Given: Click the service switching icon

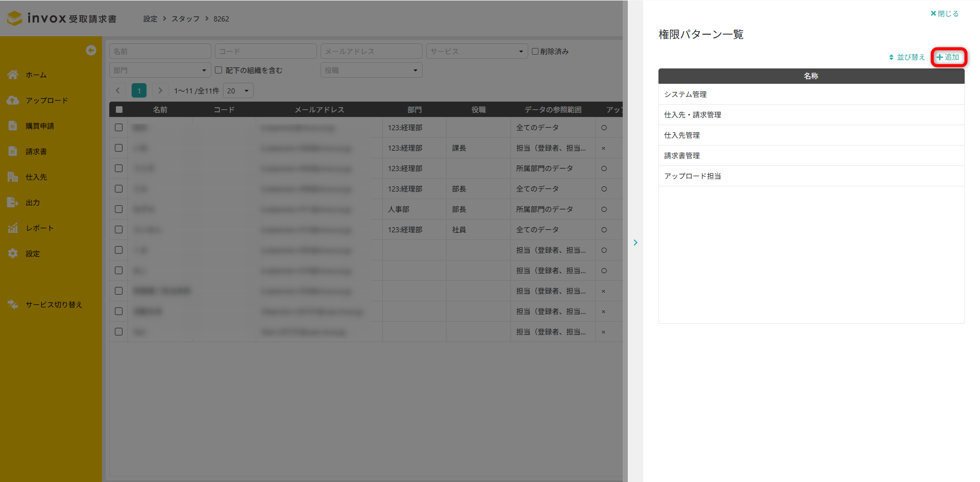Looking at the screenshot, I should 13,304.
